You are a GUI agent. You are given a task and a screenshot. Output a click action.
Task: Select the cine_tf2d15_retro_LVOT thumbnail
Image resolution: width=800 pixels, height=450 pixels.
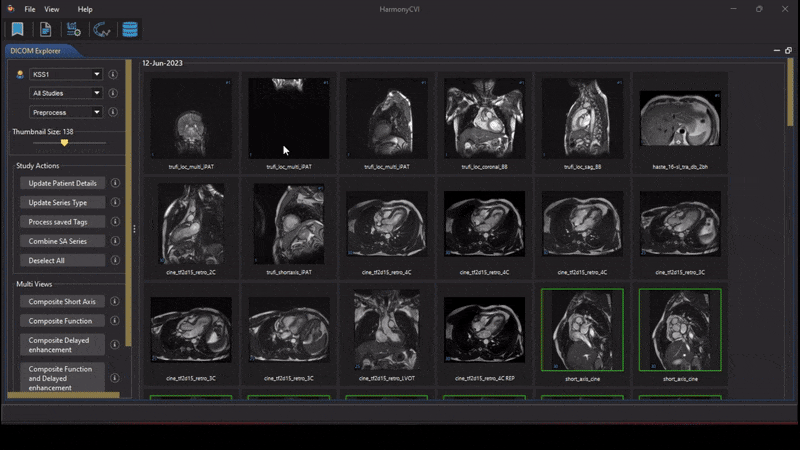(387, 332)
